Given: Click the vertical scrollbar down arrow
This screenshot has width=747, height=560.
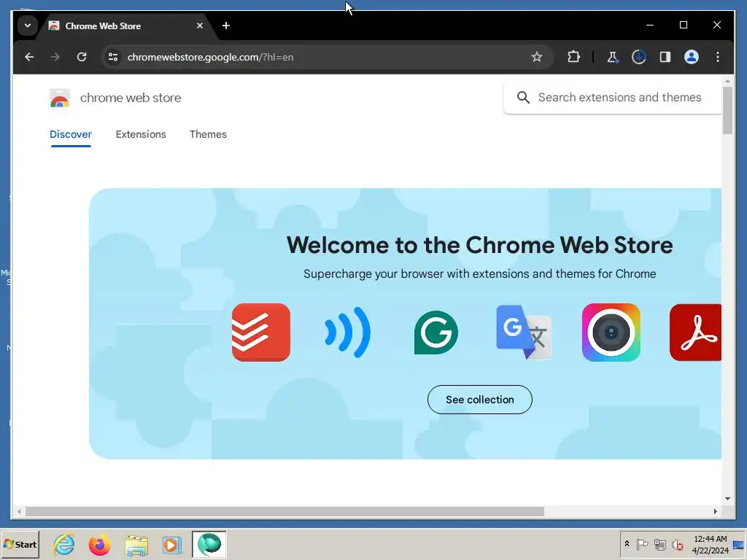Looking at the screenshot, I should (x=727, y=499).
